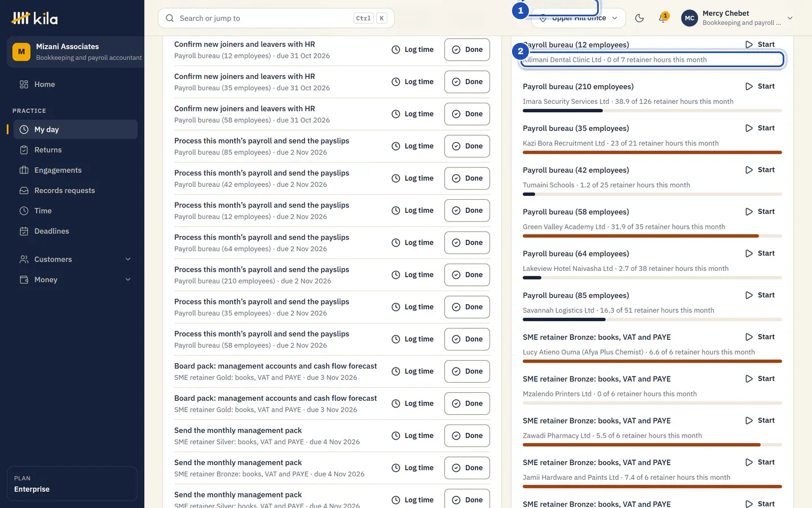The width and height of the screenshot is (812, 508).
Task: Start timer for Green Valley Academy
Action: pos(760,212)
